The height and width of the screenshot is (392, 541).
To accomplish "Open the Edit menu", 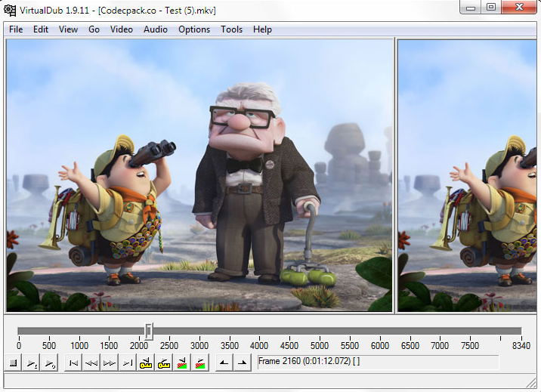I will tap(41, 29).
